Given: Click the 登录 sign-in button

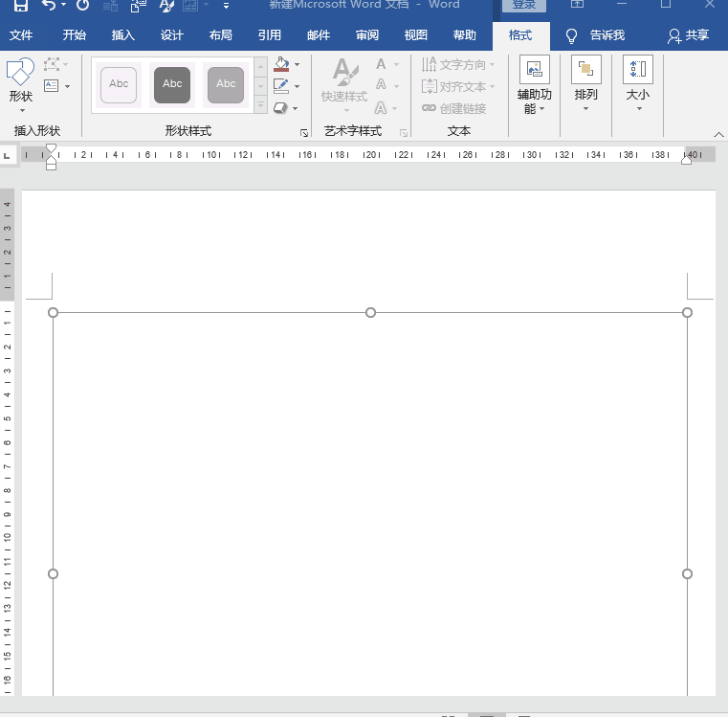Looking at the screenshot, I should (523, 5).
